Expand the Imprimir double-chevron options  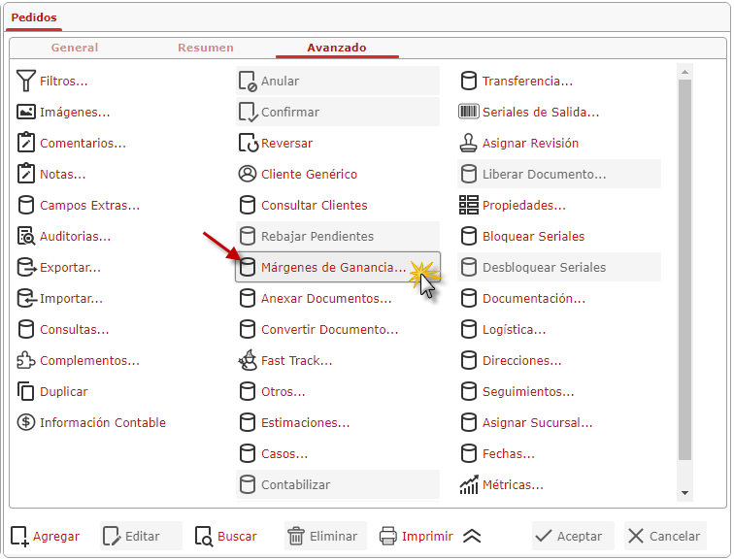tap(472, 536)
